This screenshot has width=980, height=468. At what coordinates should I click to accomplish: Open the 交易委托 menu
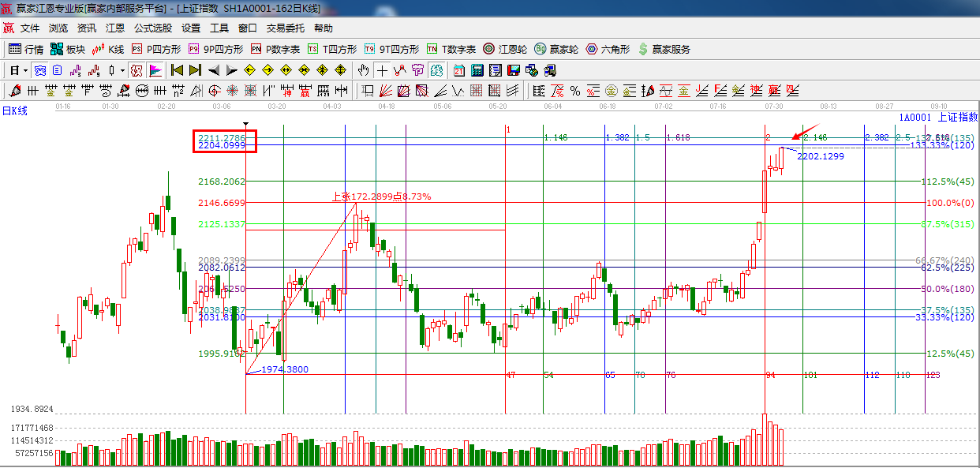pos(285,28)
